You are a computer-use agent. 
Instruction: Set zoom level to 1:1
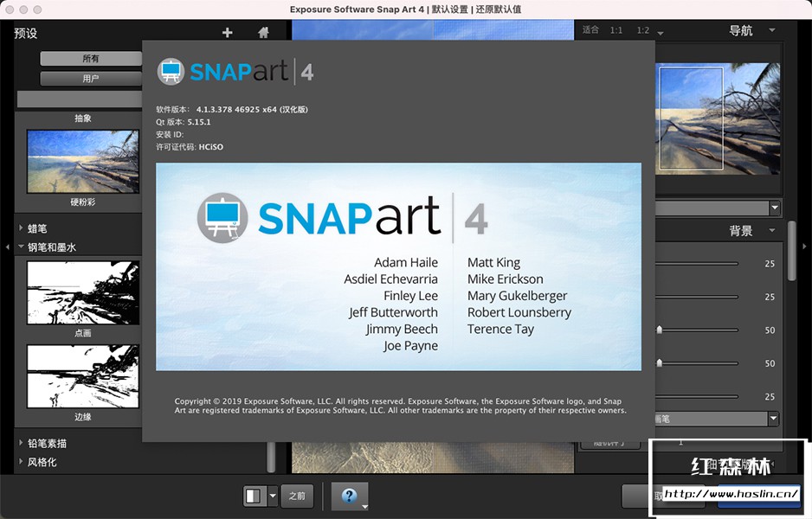[x=615, y=30]
